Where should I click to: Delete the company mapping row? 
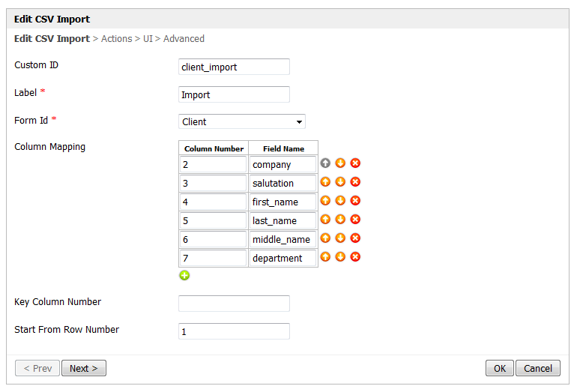pyautogui.click(x=355, y=163)
